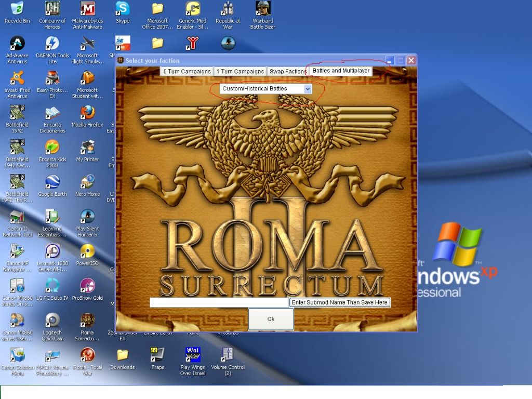
Task: Open the Swap Factions tab
Action: pyautogui.click(x=287, y=72)
